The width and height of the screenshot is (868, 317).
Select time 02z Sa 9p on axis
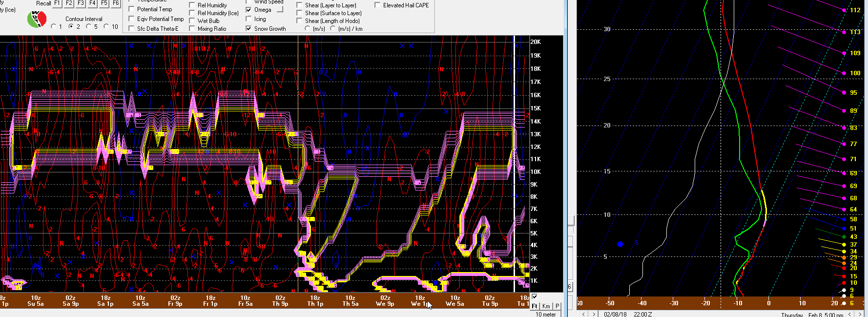click(x=71, y=300)
